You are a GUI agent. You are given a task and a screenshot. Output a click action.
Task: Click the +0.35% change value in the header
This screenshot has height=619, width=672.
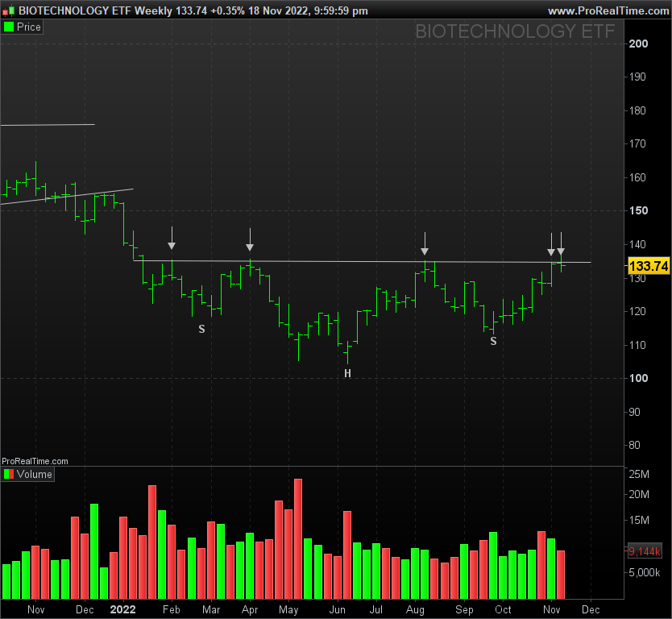pos(227,10)
